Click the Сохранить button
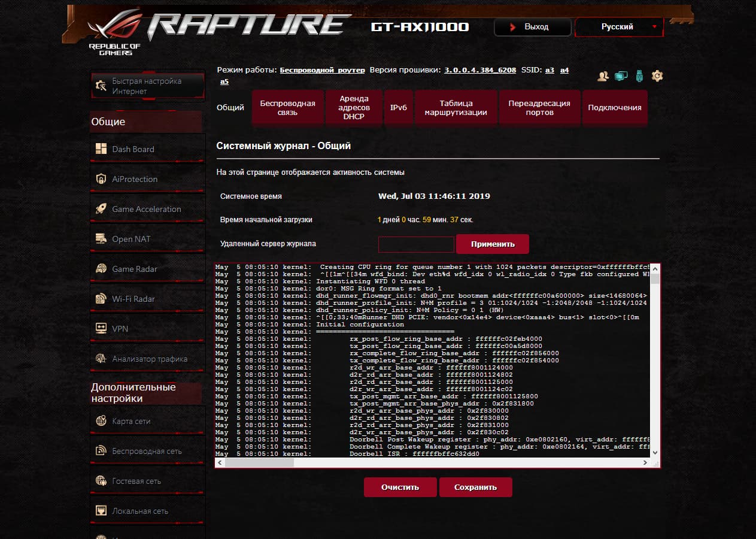Viewport: 756px width, 539px height. [x=476, y=487]
